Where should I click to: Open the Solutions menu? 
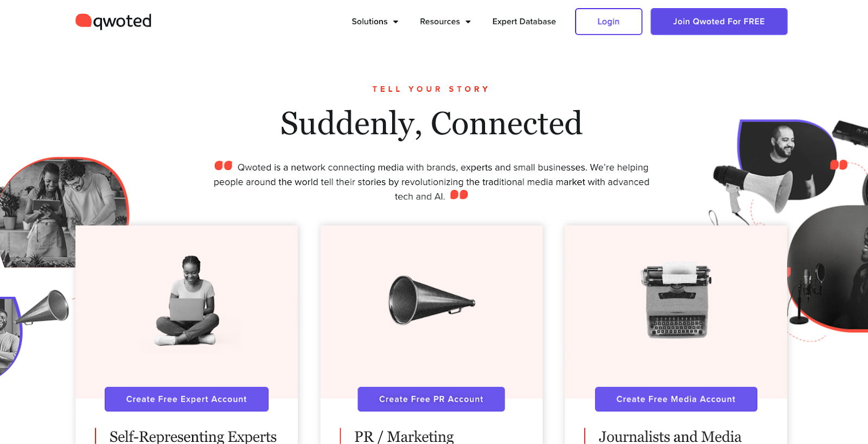[x=375, y=22]
